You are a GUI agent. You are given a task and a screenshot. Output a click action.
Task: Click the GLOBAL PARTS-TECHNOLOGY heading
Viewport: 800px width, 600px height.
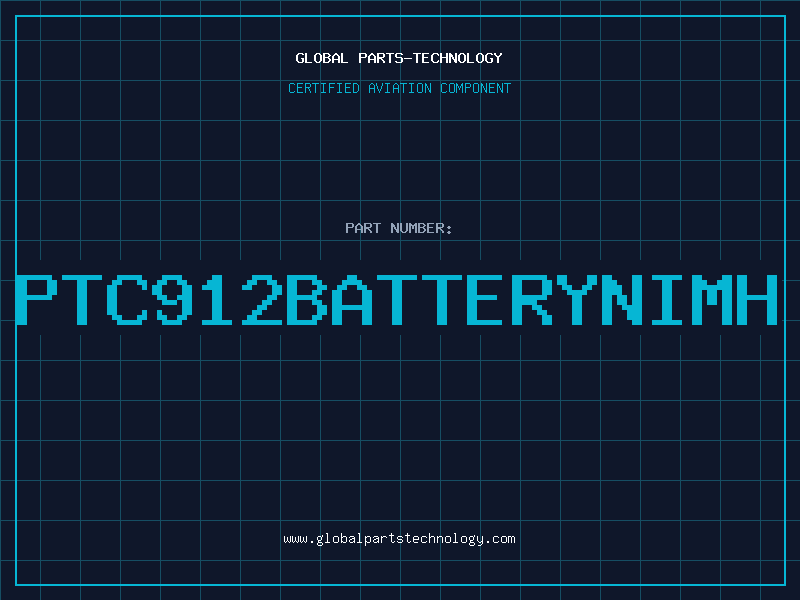399,58
